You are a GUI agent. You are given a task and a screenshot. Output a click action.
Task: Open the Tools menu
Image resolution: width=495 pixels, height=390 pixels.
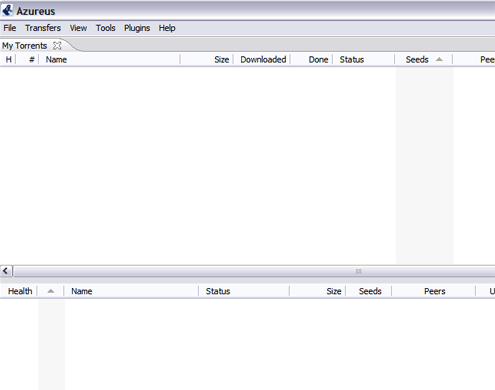point(106,28)
